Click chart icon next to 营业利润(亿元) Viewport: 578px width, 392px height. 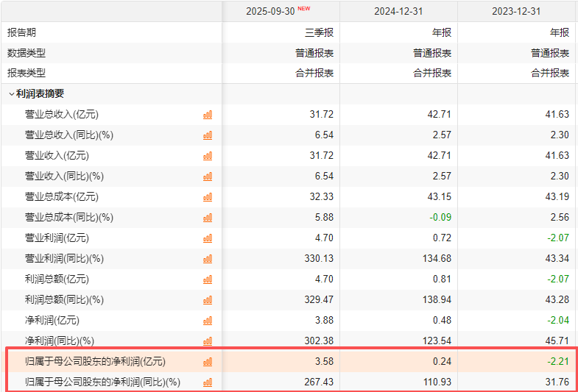[x=208, y=238]
